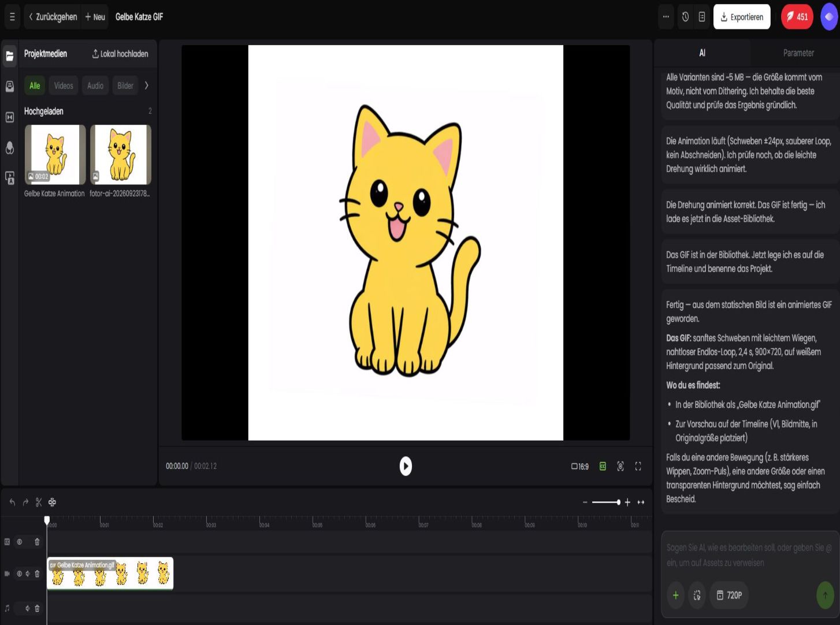Click the Exportieren button
This screenshot has height=625, width=840.
click(x=742, y=17)
